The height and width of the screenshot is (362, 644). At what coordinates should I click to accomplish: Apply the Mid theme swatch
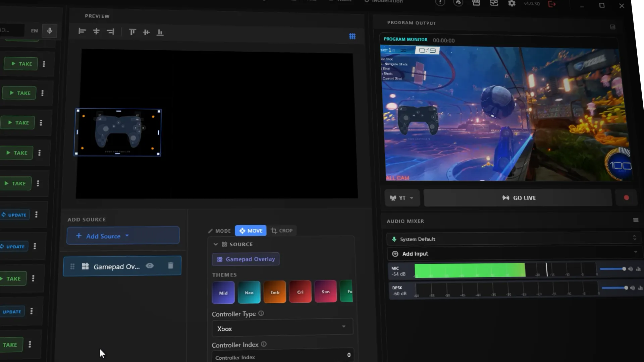coord(223,293)
